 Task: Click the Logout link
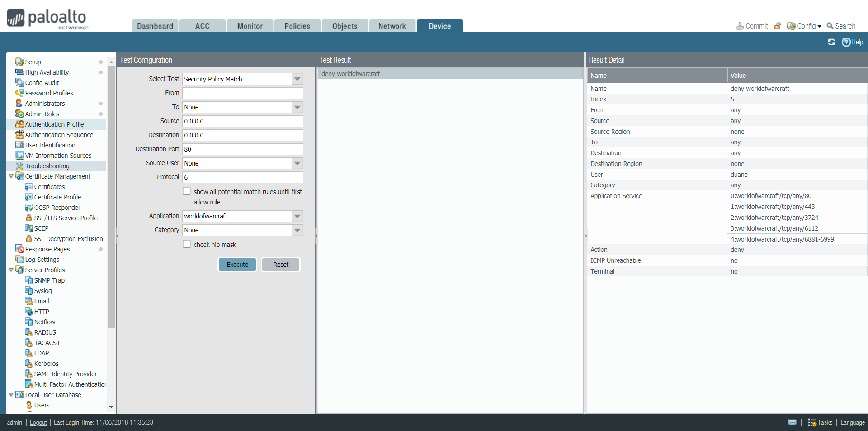pyautogui.click(x=38, y=422)
